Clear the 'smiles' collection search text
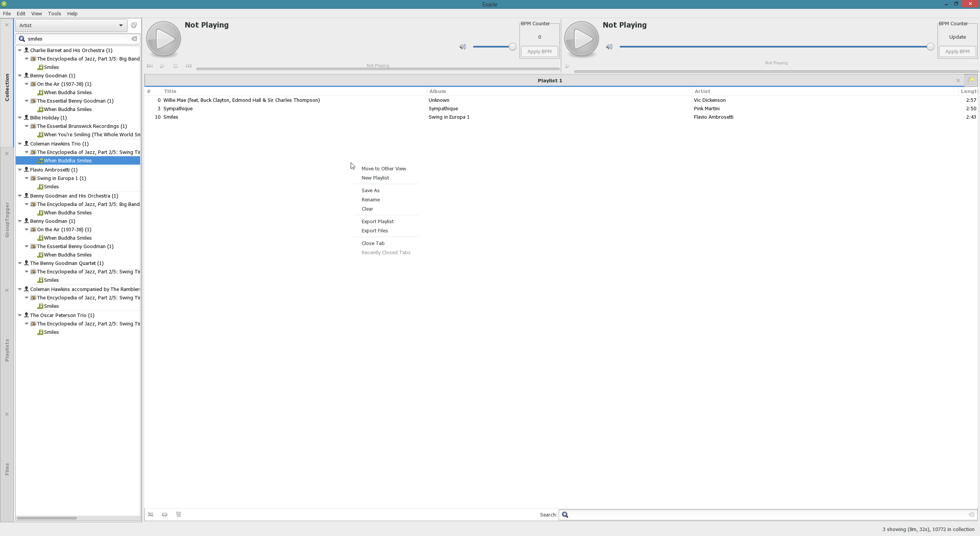 [x=134, y=39]
